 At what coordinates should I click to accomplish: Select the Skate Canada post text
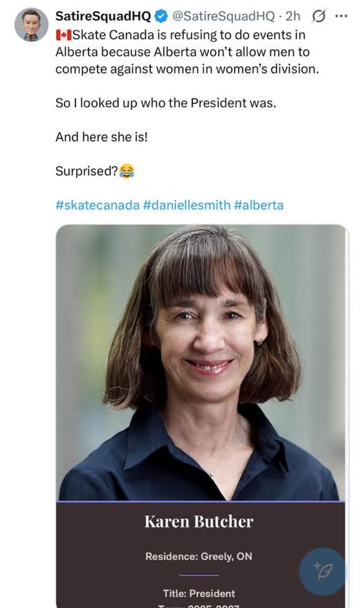pyautogui.click(x=187, y=52)
